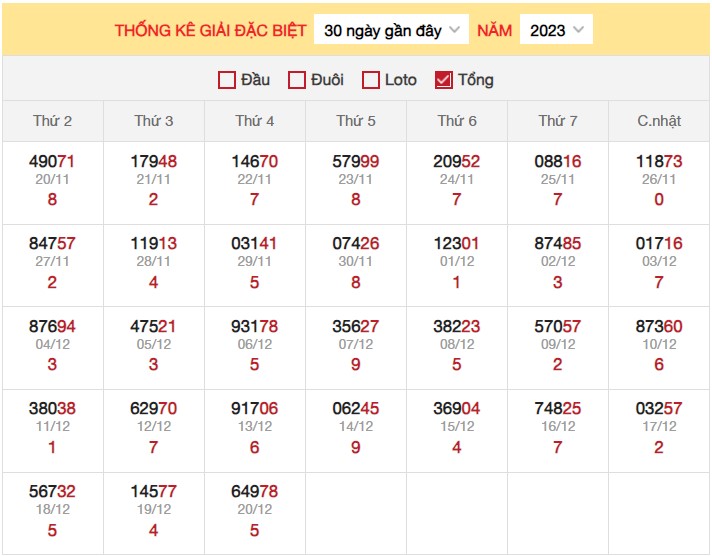Select result 57999 dated 23/11

[356, 161]
